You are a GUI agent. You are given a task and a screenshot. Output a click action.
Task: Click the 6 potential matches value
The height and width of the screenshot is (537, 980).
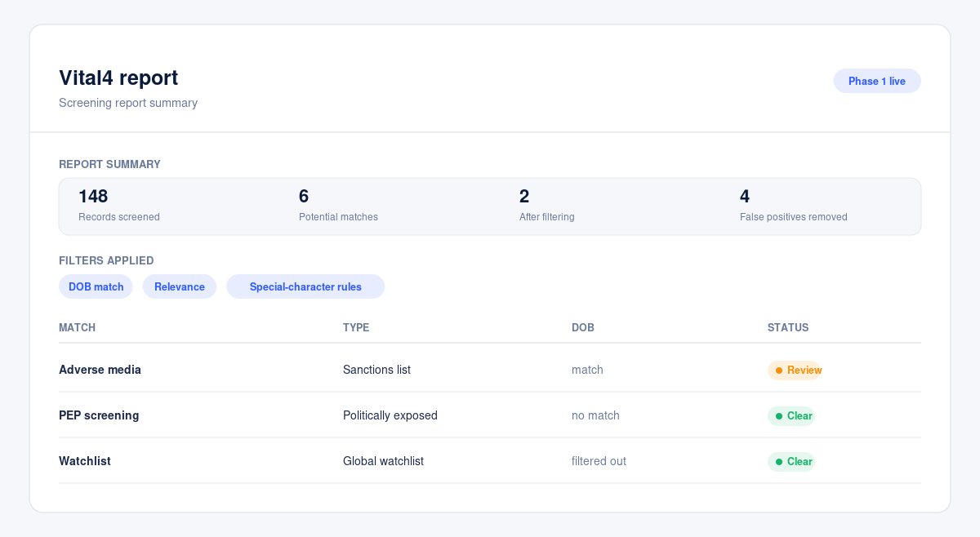304,196
